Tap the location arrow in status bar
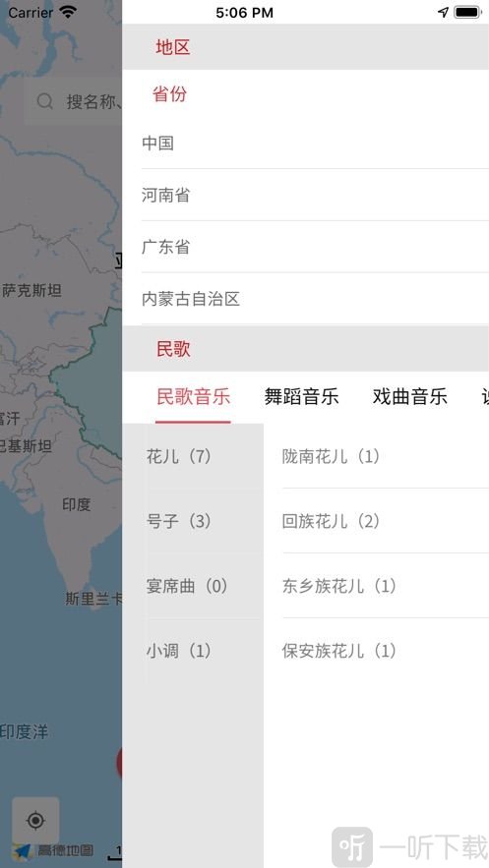 coord(443,12)
